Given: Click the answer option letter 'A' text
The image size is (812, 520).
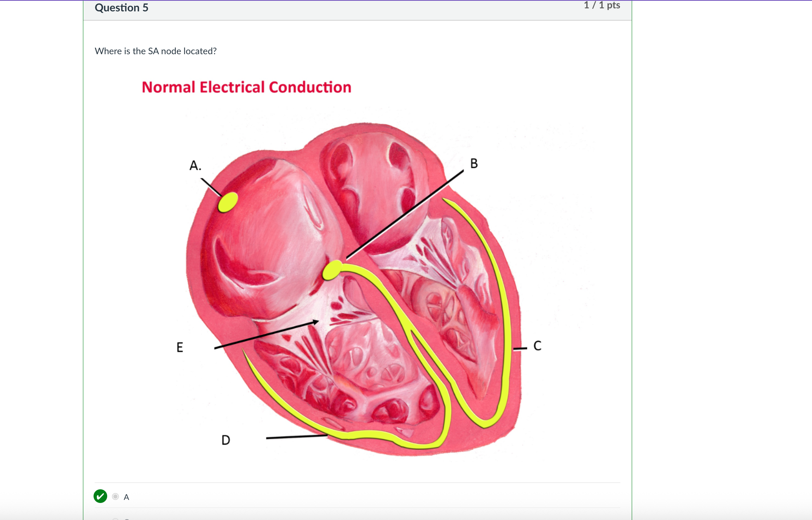Looking at the screenshot, I should pyautogui.click(x=126, y=496).
